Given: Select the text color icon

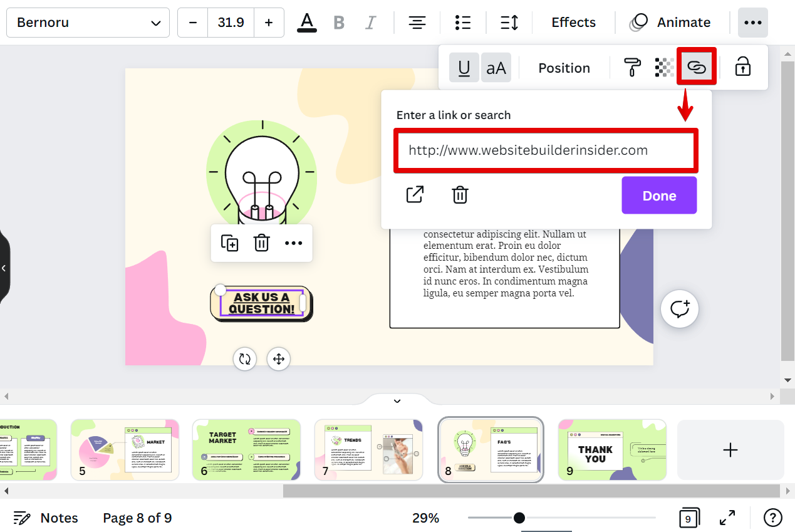Looking at the screenshot, I should tap(306, 23).
